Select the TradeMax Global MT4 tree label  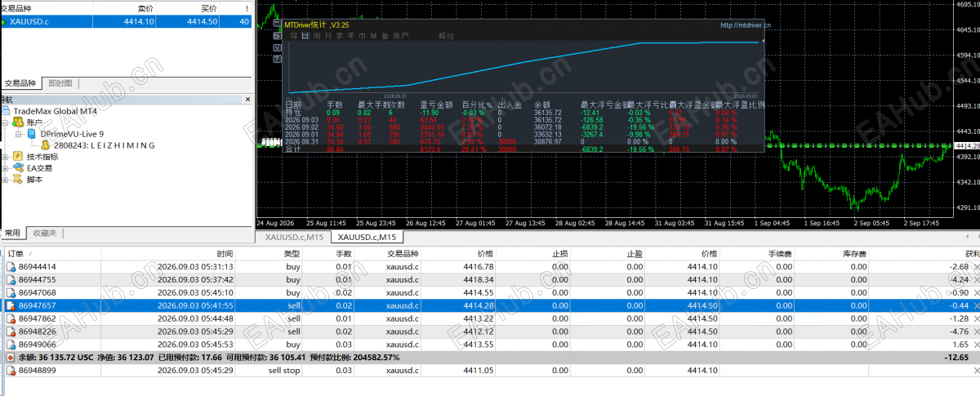[x=56, y=110]
